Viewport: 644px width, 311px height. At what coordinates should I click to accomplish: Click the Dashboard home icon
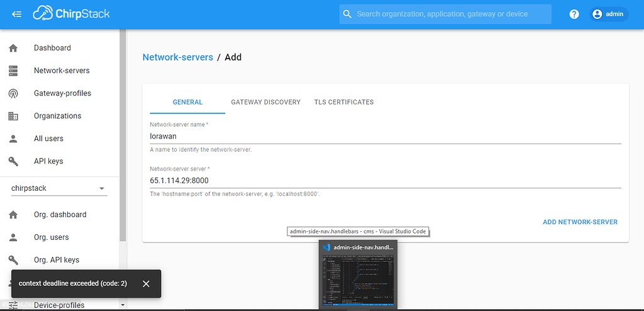13,48
